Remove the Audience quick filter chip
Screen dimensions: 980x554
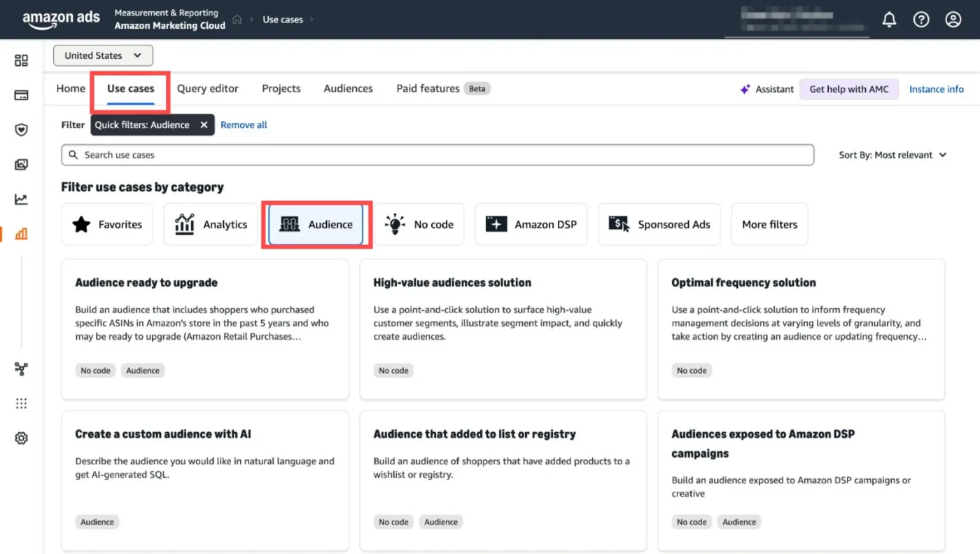coord(204,125)
